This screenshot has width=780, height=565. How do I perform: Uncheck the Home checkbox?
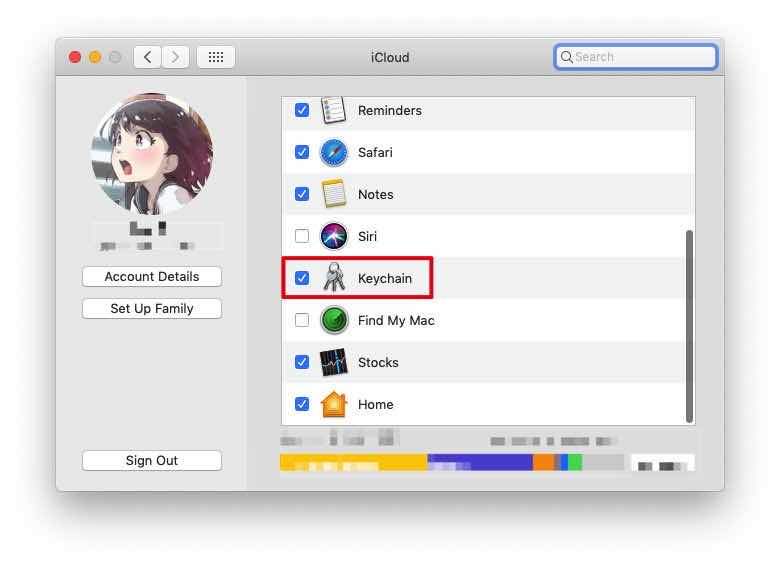pos(302,404)
